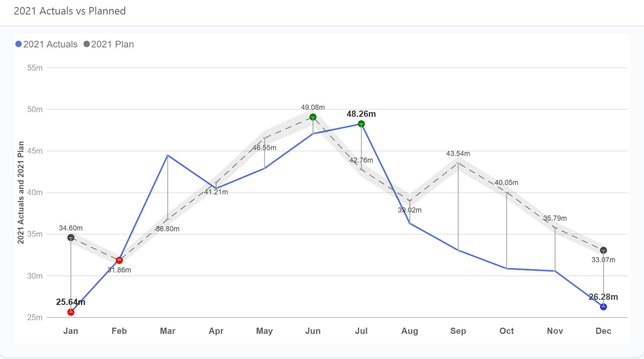Click the 36.80m March plan label
Image resolution: width=644 pixels, height=359 pixels.
pos(167,229)
